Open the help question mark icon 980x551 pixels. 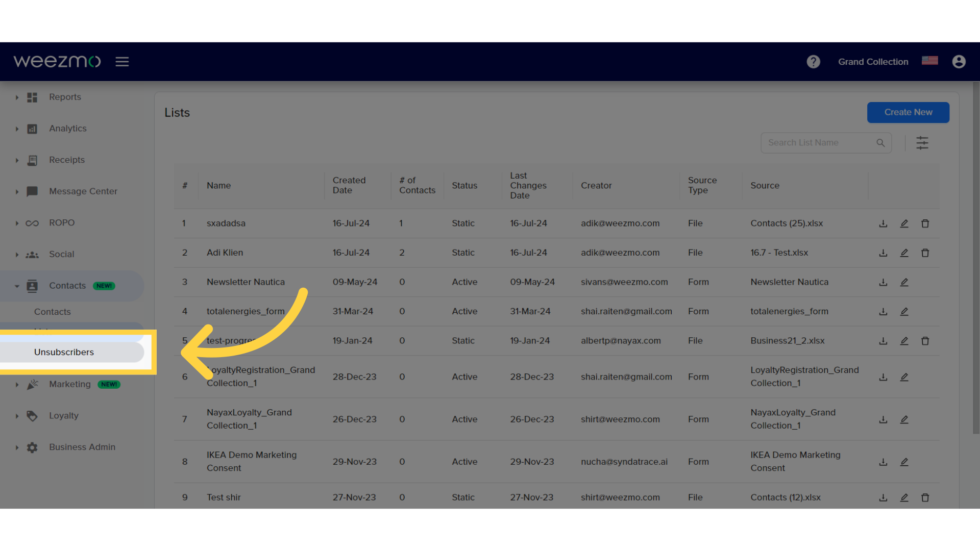[x=813, y=62]
